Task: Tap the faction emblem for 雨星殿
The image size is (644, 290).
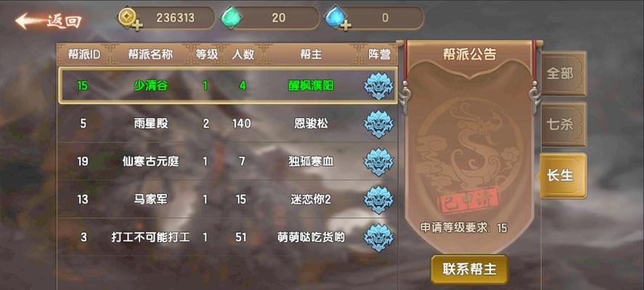Action: pos(378,124)
